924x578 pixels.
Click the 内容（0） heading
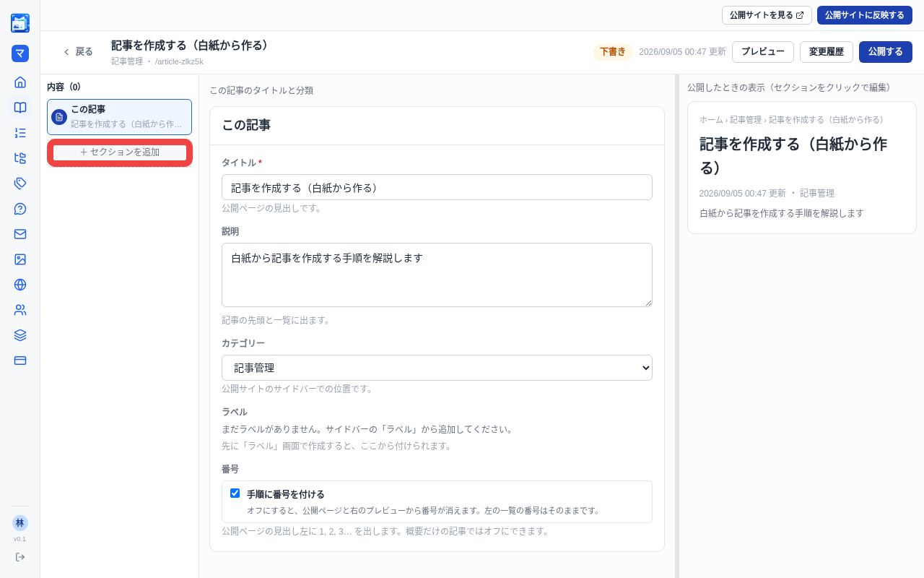click(x=64, y=87)
